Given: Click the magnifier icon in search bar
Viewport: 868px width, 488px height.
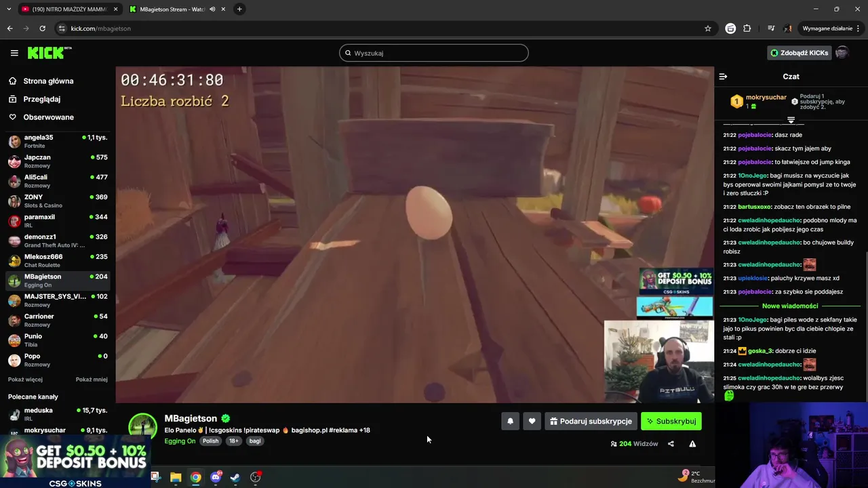Looking at the screenshot, I should pyautogui.click(x=349, y=53).
